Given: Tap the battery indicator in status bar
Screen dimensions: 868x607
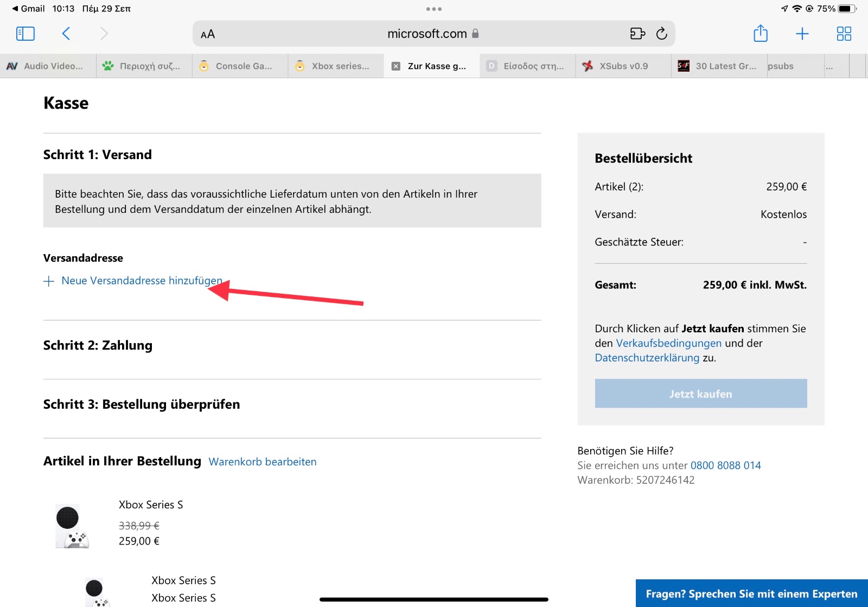Looking at the screenshot, I should tap(847, 9).
